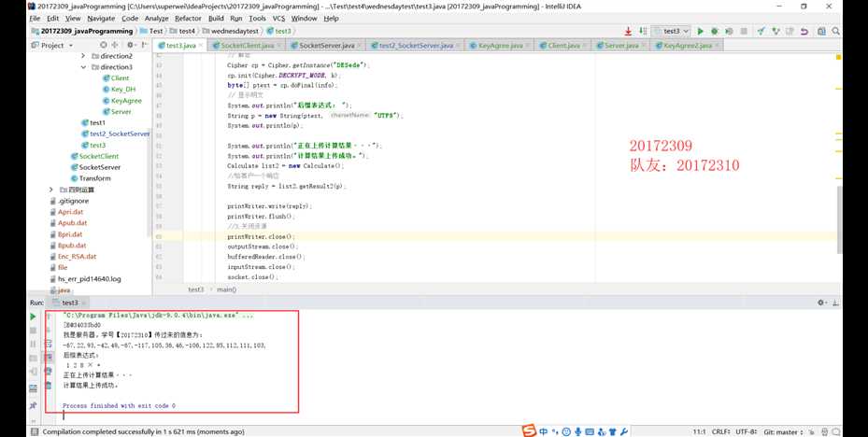868x437 pixels.
Task: Click Sogou input method S icon
Action: pos(530,430)
